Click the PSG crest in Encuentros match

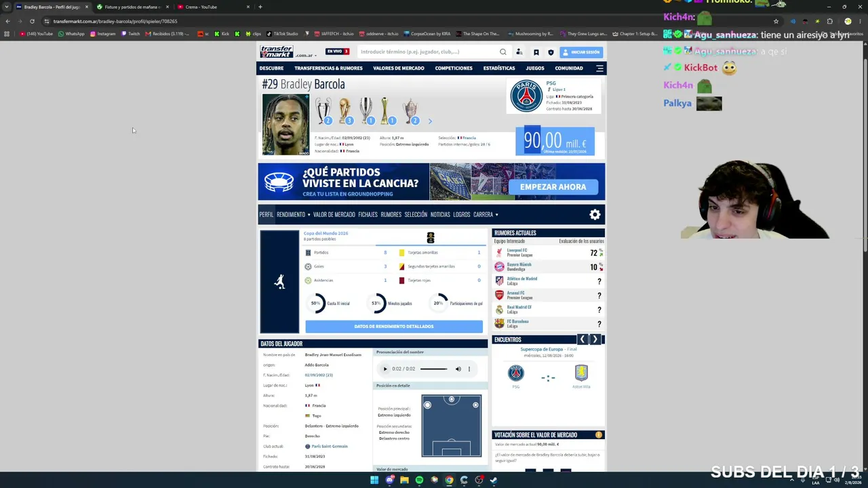point(516,373)
